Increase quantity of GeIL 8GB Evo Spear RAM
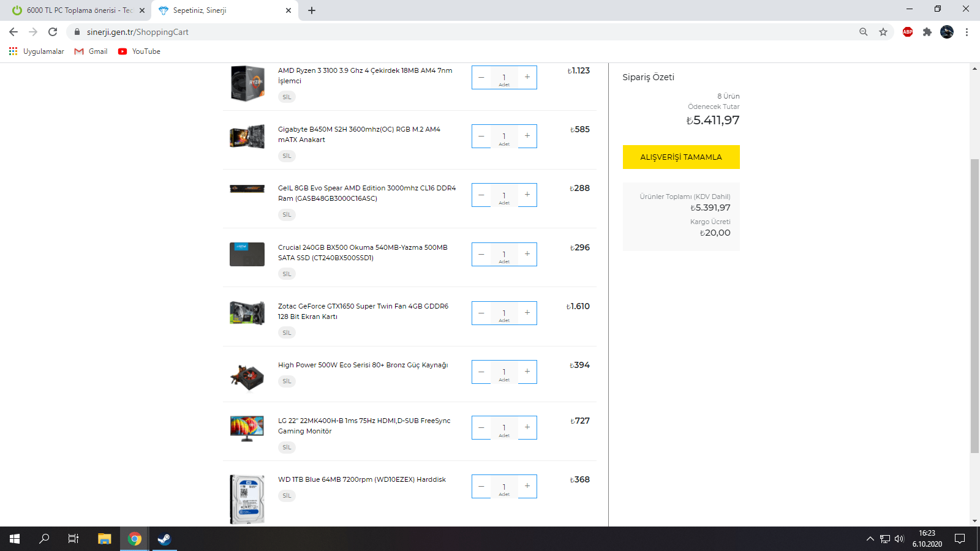The width and height of the screenshot is (980, 551). [527, 195]
